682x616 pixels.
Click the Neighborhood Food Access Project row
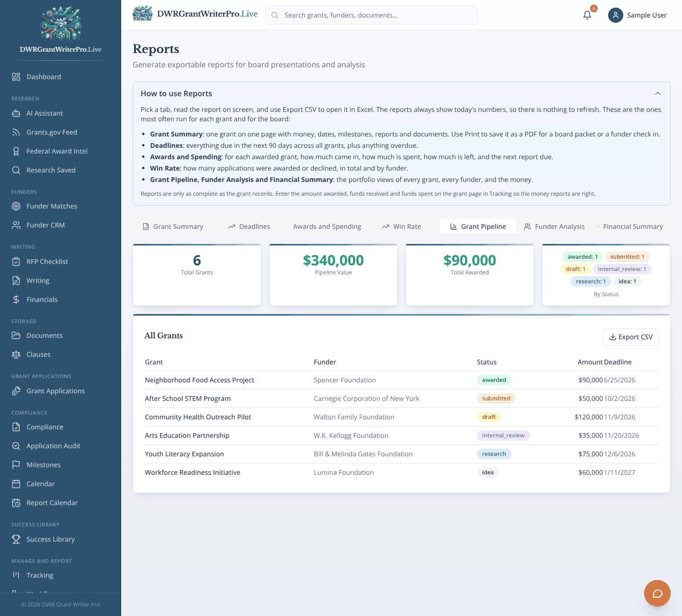402,380
